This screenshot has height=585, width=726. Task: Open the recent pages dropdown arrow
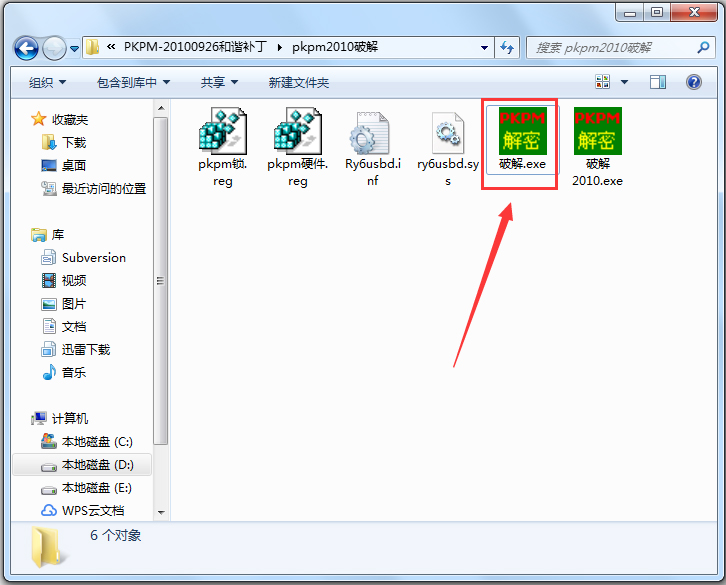pos(74,48)
